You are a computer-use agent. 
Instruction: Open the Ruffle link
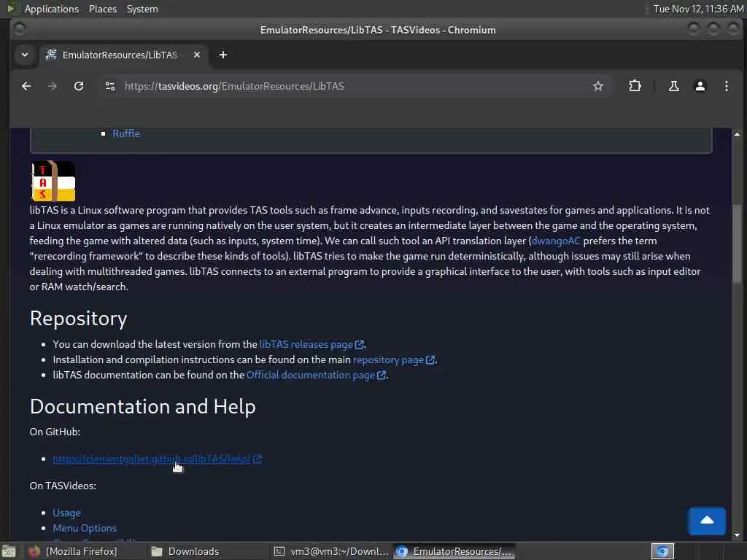point(125,134)
